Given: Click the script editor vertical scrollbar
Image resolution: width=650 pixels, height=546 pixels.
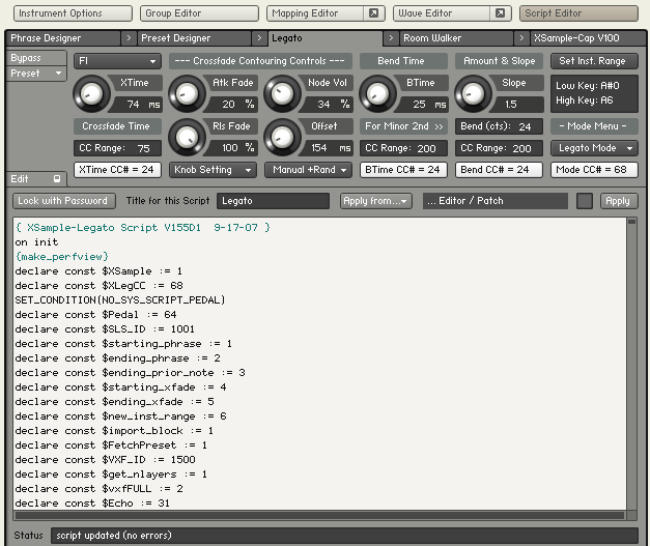Looking at the screenshot, I should pos(632,365).
